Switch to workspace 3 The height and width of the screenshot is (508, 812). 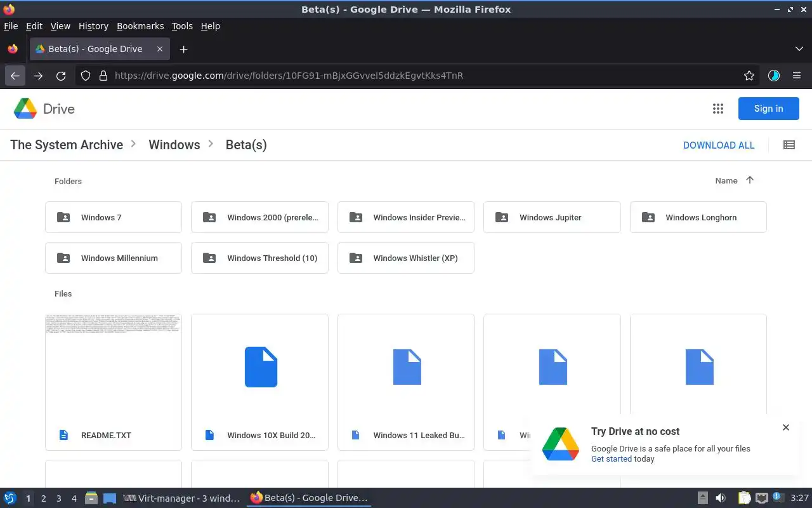coord(58,498)
